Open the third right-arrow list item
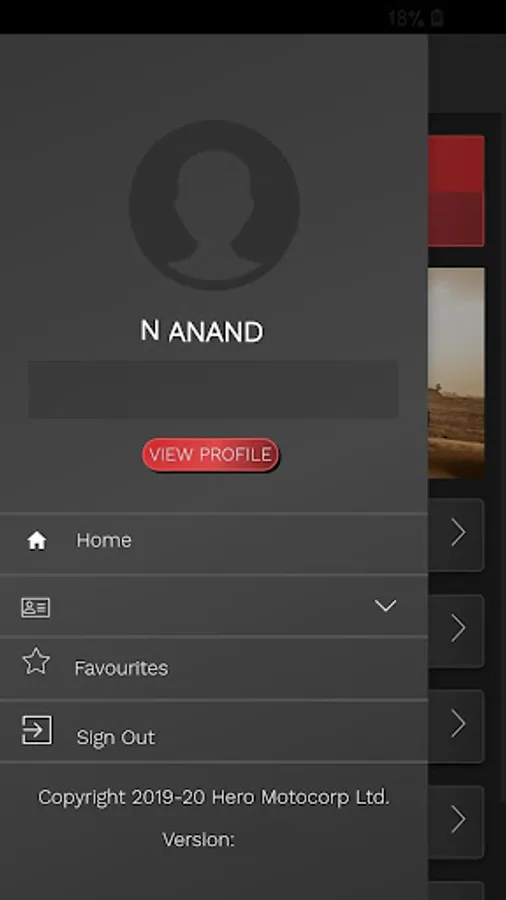The image size is (506, 900). pos(456,726)
